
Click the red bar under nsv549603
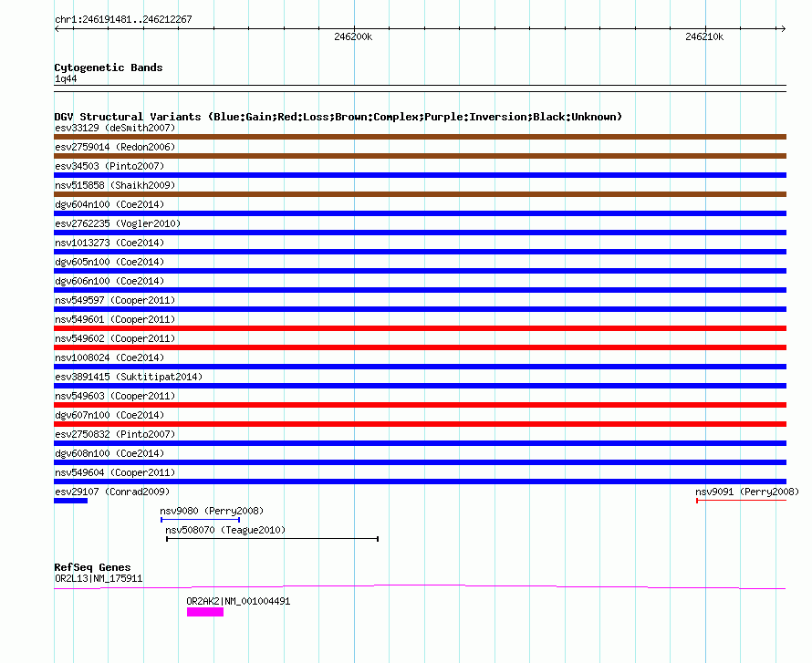pos(420,405)
